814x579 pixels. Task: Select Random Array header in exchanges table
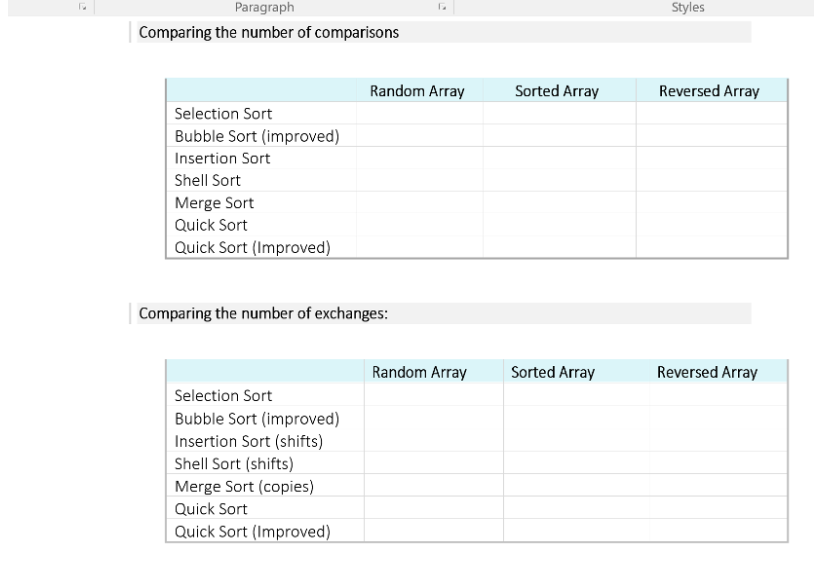419,372
